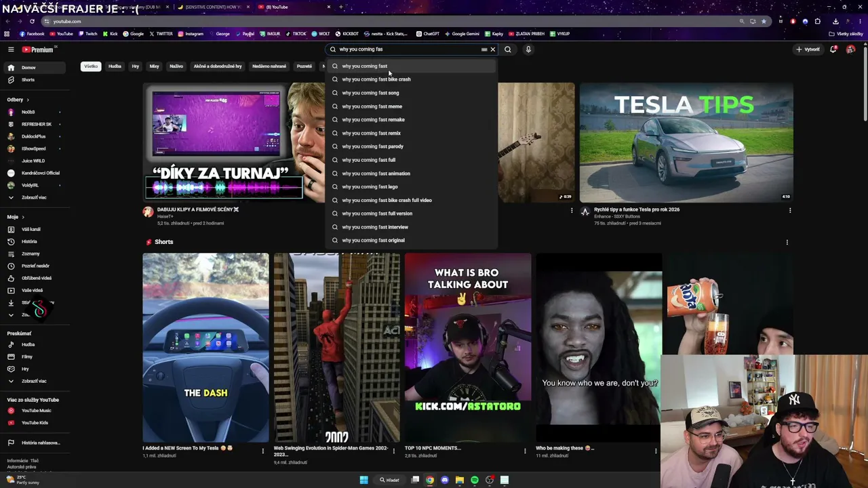868x488 pixels.
Task: Open Chrome's three-dot menu
Action: 861,21
